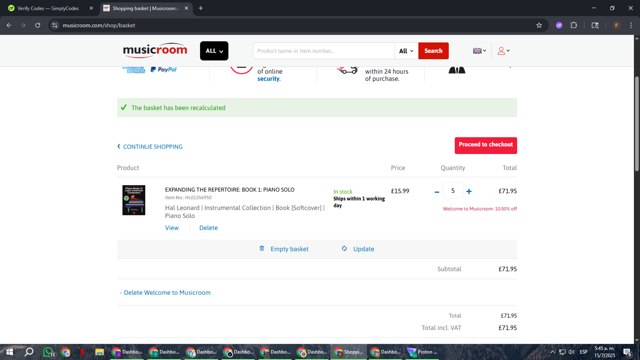Open a new browser tab
The image size is (640, 360).
pyautogui.click(x=200, y=8)
